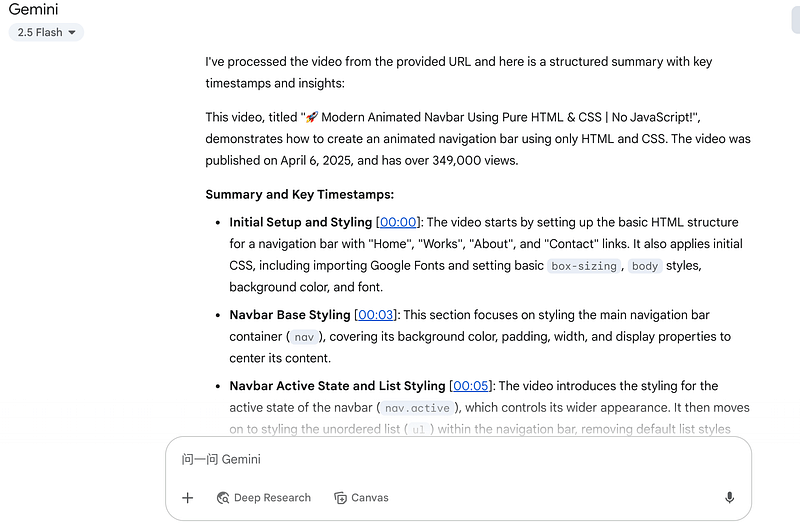Image resolution: width=800 pixels, height=527 pixels.
Task: Activate the microphone voice input
Action: [729, 498]
